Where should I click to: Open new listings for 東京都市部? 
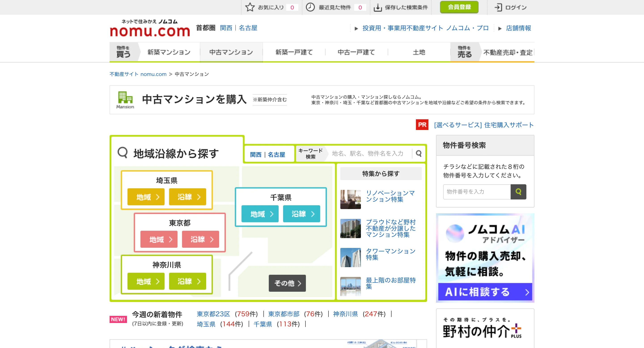tap(284, 314)
